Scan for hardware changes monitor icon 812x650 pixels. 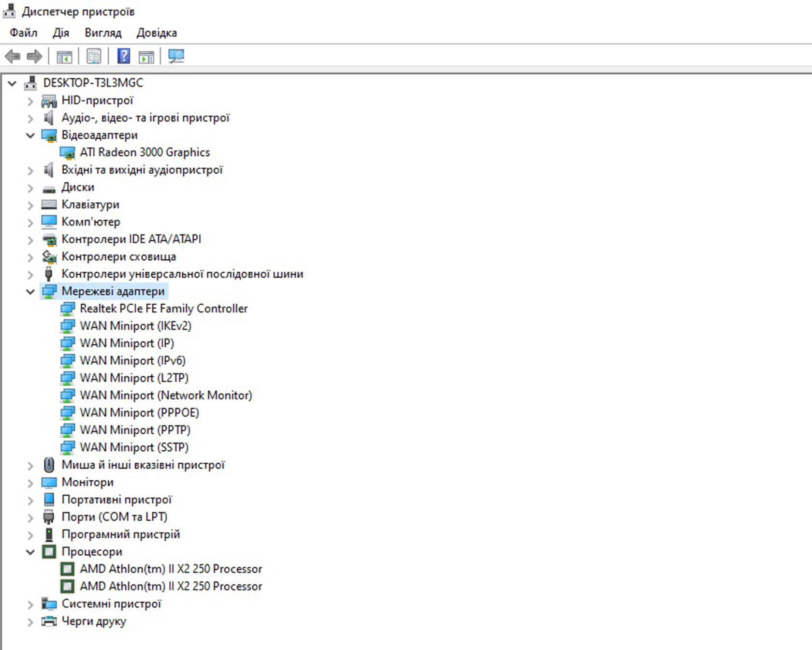[x=176, y=57]
